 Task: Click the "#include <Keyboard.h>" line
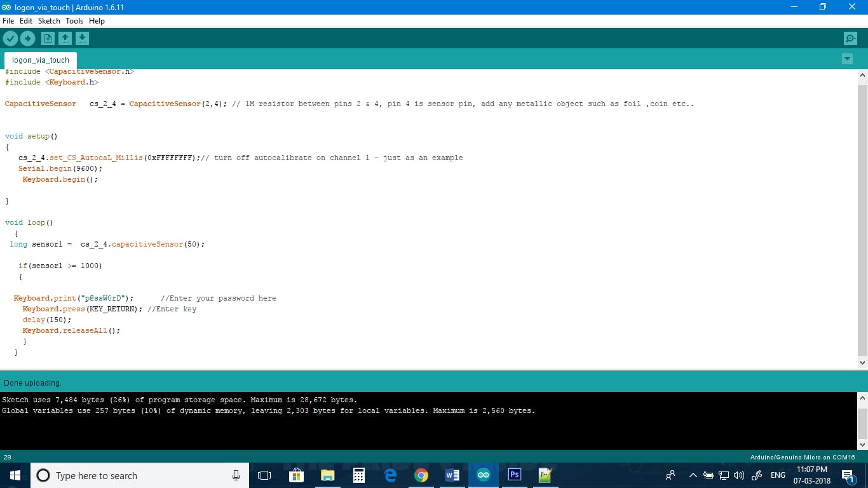pyautogui.click(x=51, y=82)
